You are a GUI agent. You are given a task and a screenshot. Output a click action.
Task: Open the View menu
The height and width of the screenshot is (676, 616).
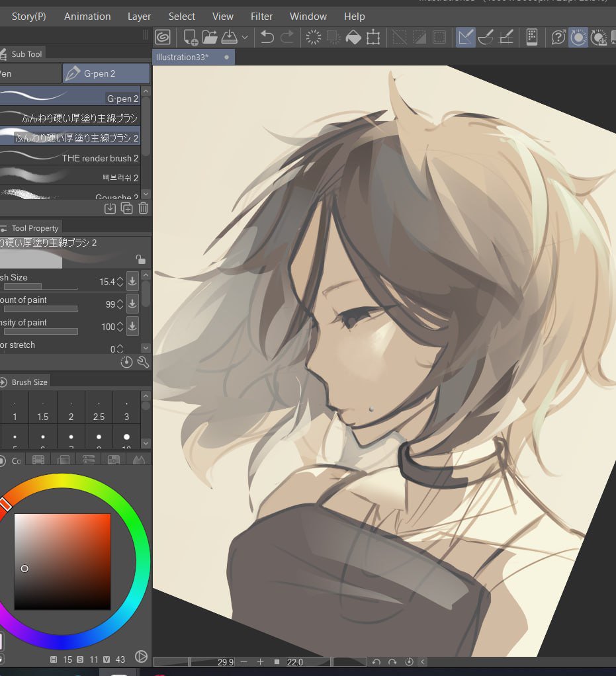click(x=222, y=17)
